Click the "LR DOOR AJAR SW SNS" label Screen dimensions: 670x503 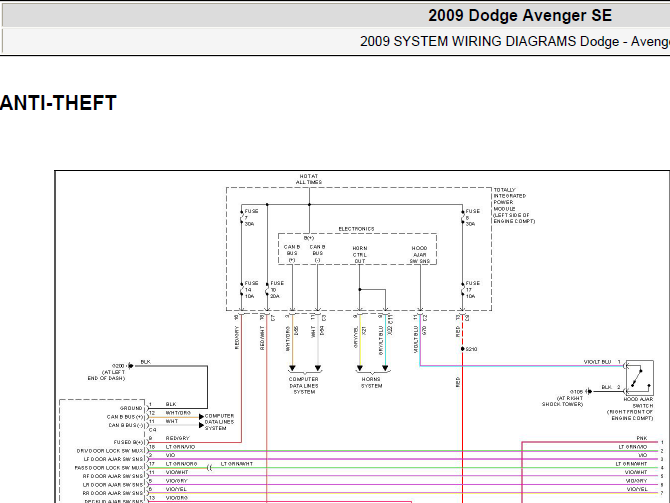point(113,485)
